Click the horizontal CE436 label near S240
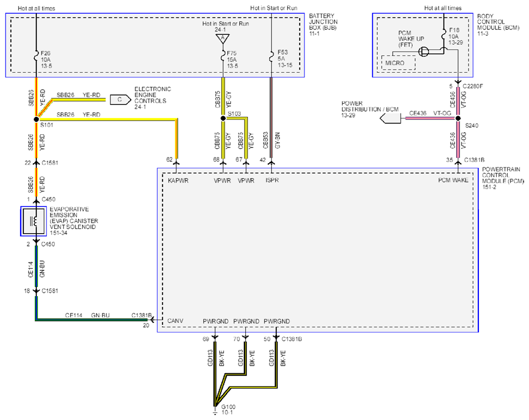 point(418,113)
